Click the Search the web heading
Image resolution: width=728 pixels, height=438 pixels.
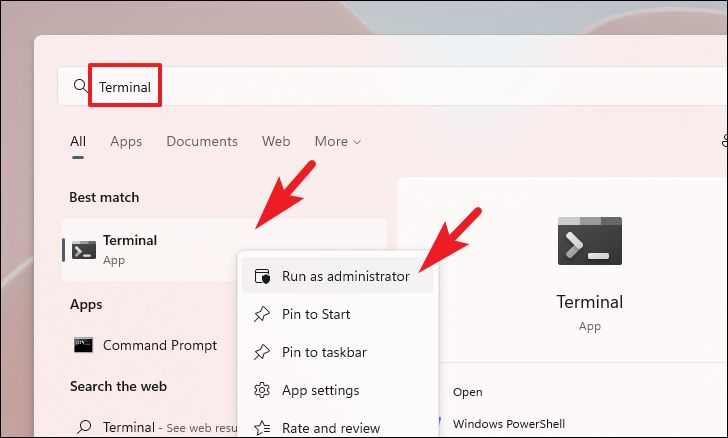pos(118,386)
